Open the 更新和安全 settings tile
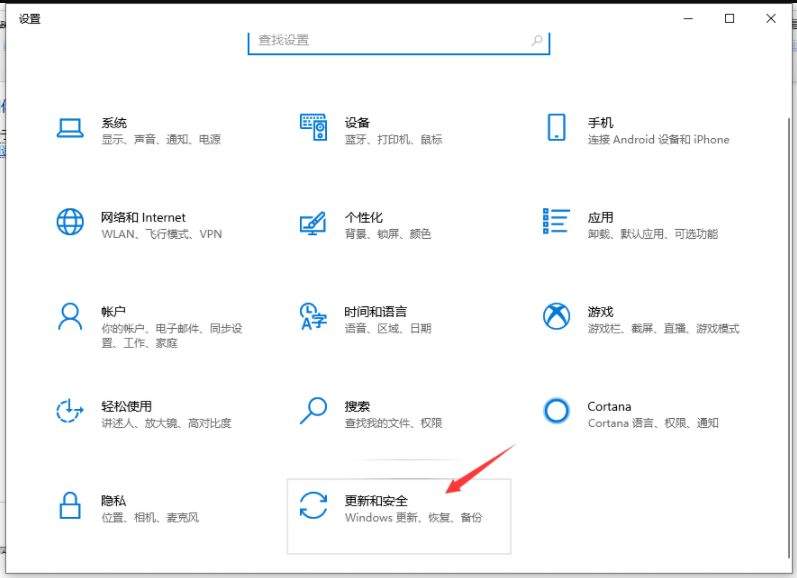 coord(399,515)
